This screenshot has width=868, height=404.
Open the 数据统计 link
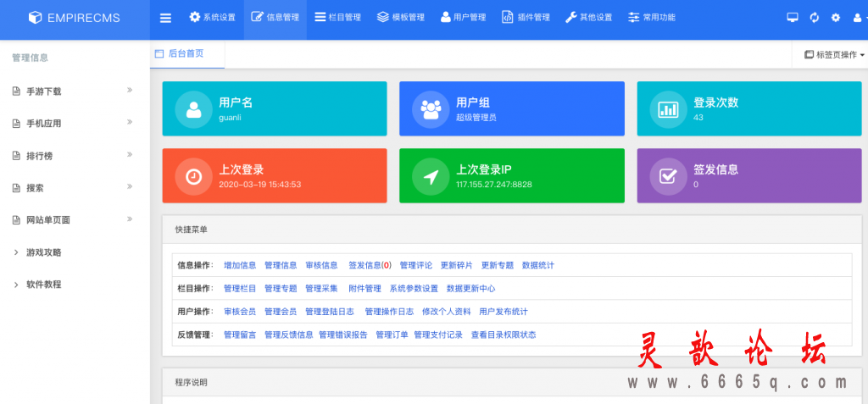pyautogui.click(x=538, y=265)
